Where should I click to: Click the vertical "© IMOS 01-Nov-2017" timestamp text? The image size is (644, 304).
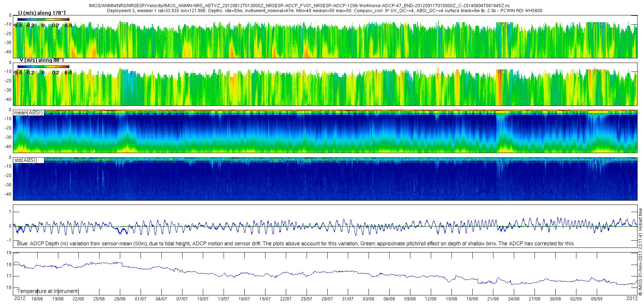(x=640, y=252)
